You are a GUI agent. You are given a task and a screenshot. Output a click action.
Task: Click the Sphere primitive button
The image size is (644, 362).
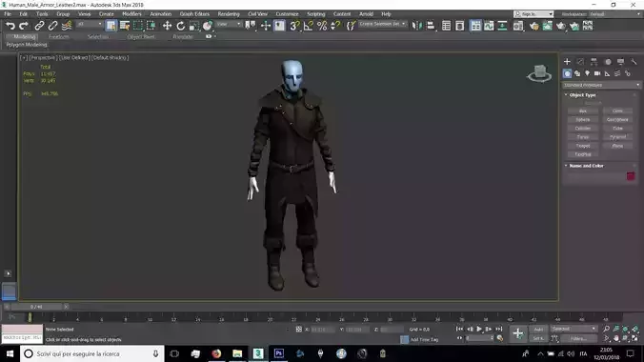(x=582, y=120)
